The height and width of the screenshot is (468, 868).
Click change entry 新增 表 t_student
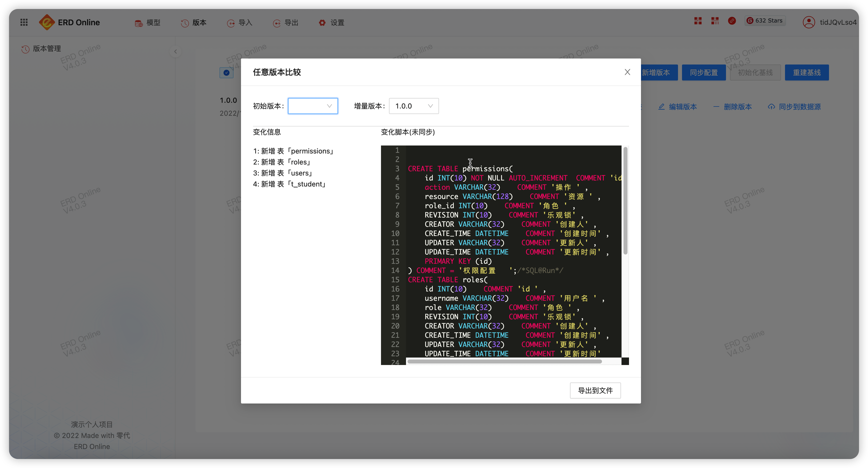point(289,184)
